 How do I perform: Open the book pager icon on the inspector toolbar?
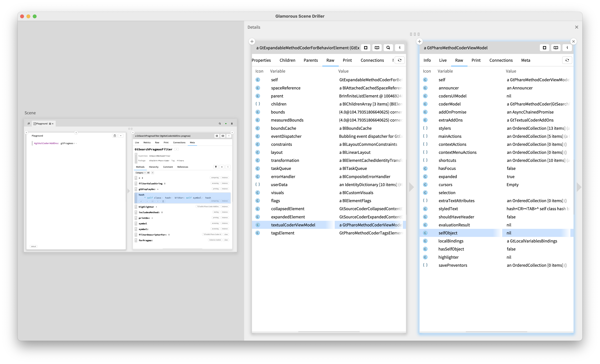tap(377, 48)
